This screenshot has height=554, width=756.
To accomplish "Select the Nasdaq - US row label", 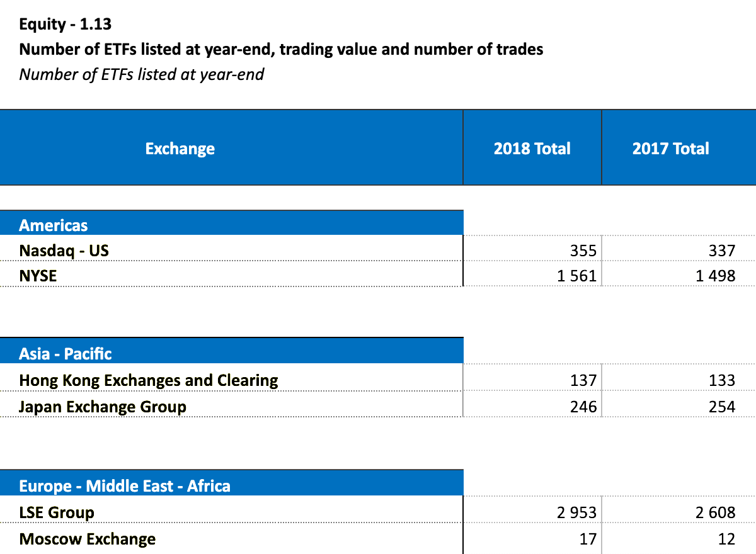I will point(64,251).
